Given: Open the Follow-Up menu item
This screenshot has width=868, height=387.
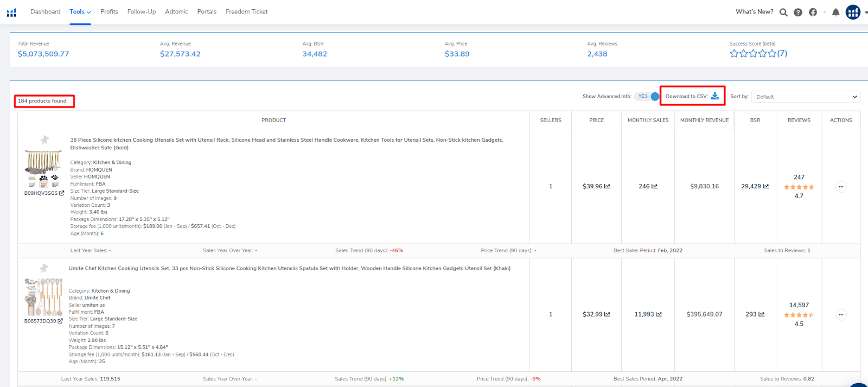Looking at the screenshot, I should 142,12.
